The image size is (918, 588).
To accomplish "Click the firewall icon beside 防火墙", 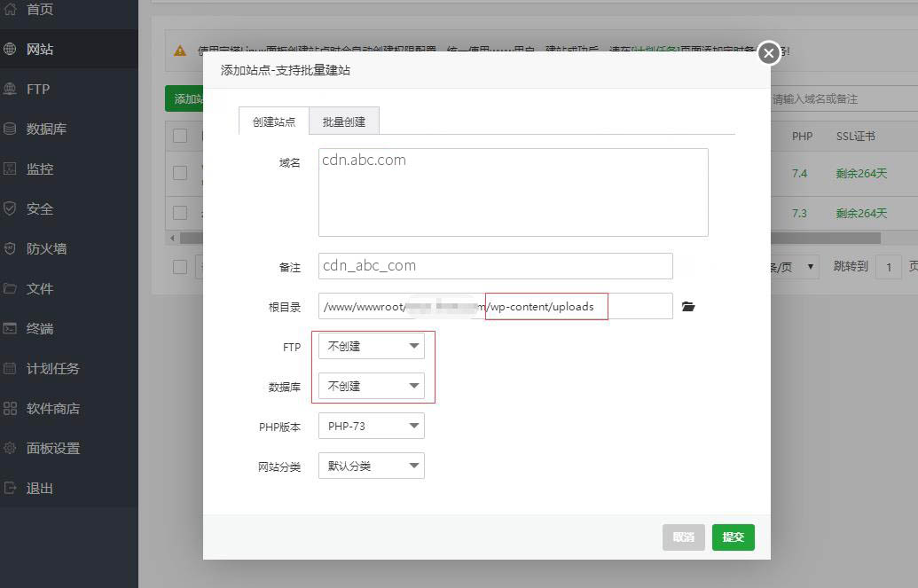I will click(10, 248).
